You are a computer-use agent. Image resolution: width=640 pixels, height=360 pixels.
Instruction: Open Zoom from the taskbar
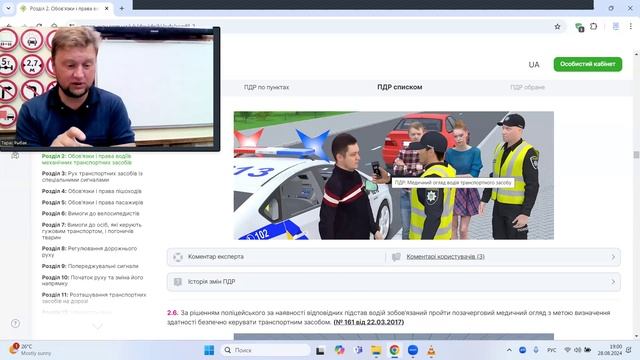pos(413,350)
